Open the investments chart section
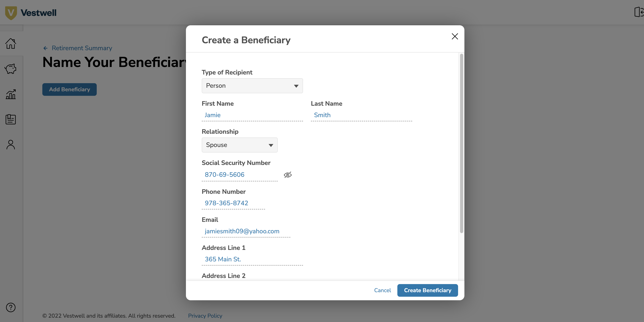 point(10,94)
